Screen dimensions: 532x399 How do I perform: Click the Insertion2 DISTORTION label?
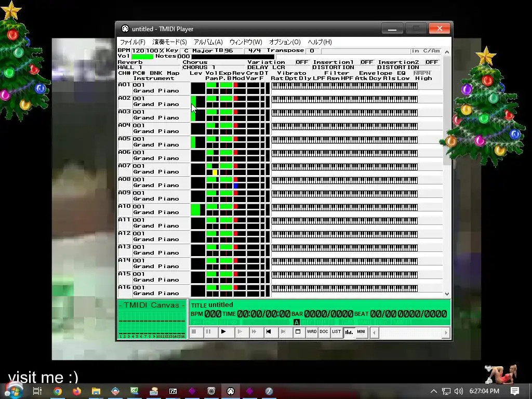click(398, 68)
